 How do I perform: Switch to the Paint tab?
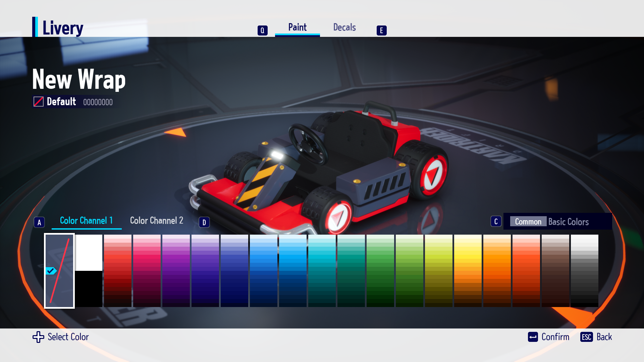click(297, 27)
